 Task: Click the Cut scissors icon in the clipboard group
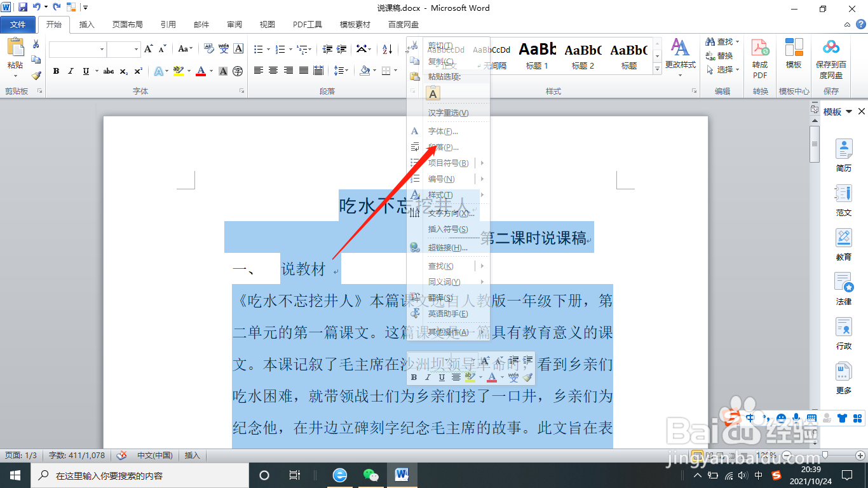click(36, 44)
